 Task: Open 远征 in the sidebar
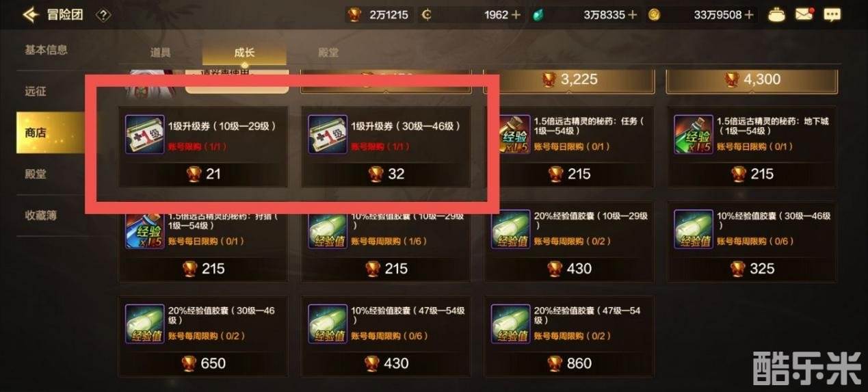(36, 91)
